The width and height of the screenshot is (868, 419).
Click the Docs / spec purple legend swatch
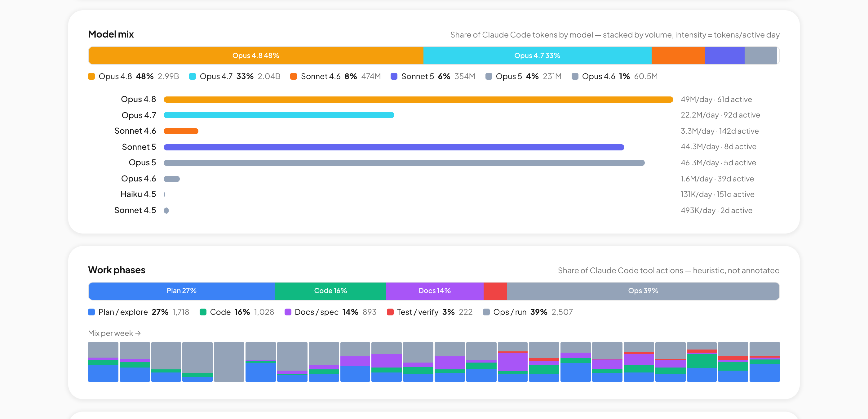pyautogui.click(x=288, y=312)
